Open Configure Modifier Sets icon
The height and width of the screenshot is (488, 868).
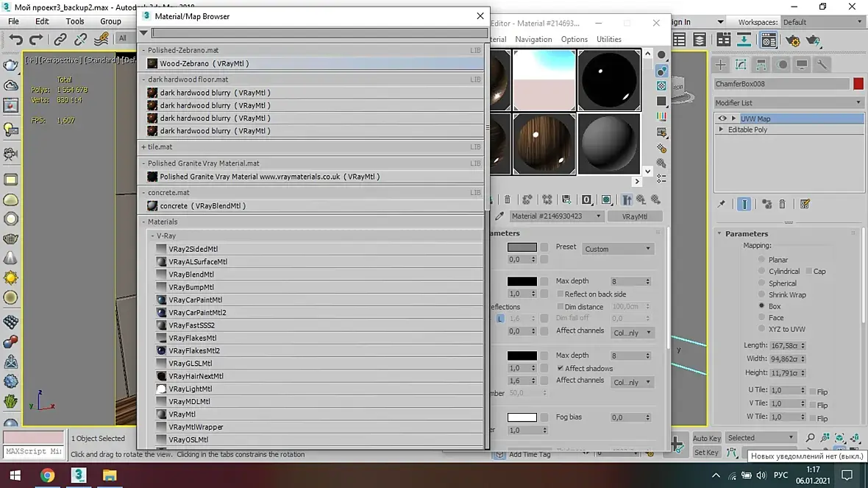tap(805, 205)
